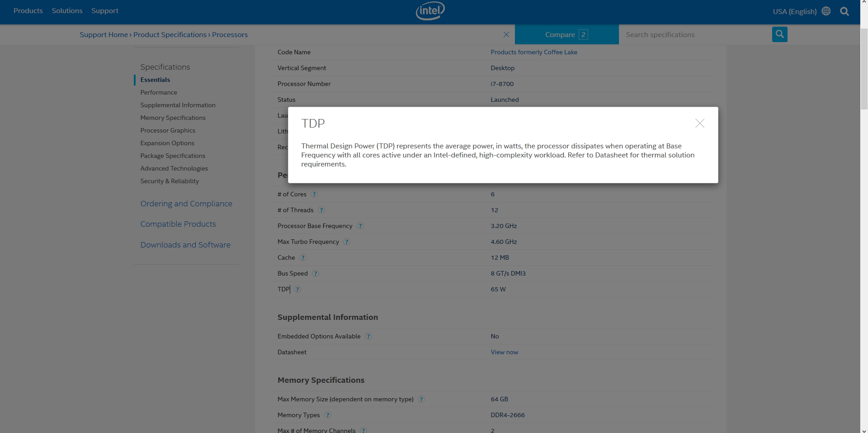Click the DDR4-2666 memory type value
868x433 pixels.
[508, 415]
